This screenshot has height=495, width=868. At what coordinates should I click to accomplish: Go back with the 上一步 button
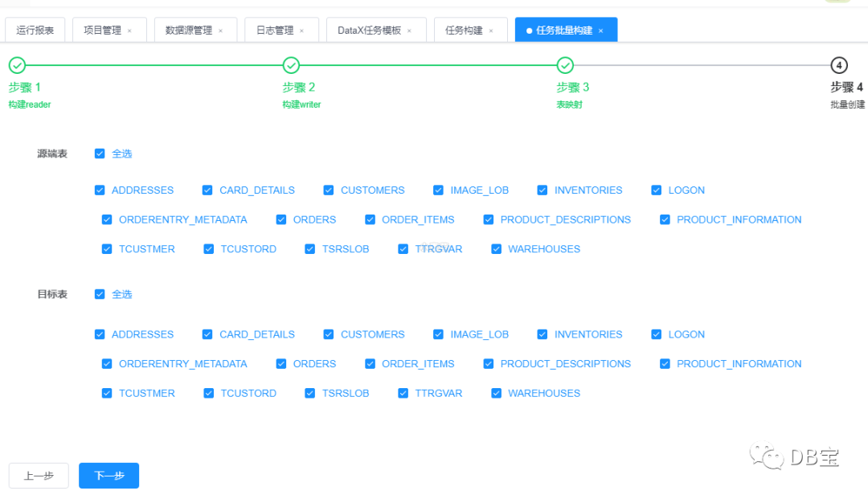click(x=39, y=476)
